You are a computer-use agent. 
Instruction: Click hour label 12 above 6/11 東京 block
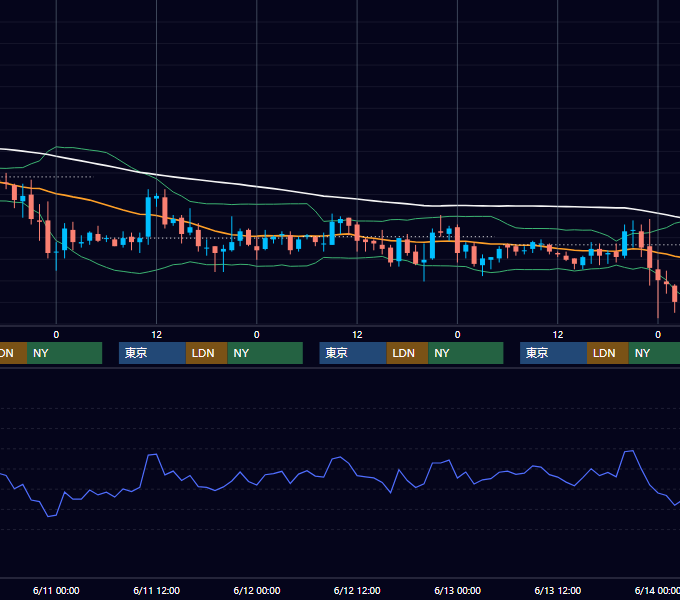pos(157,335)
